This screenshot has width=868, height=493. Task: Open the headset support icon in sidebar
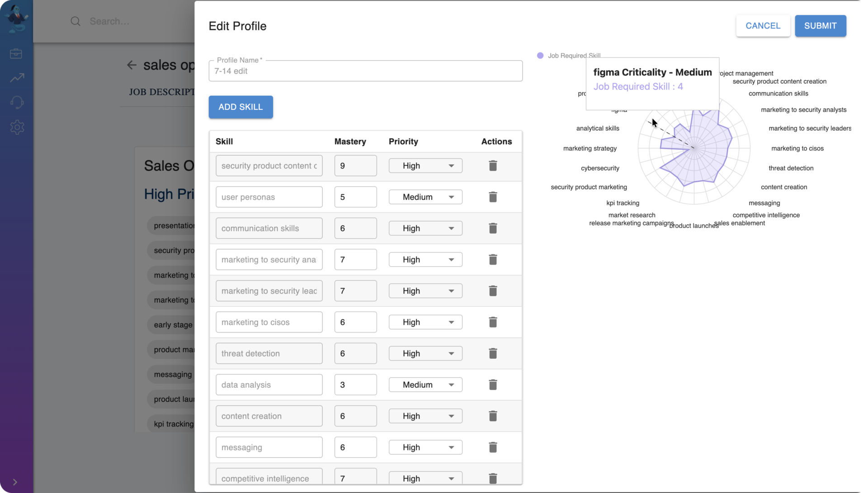click(17, 103)
